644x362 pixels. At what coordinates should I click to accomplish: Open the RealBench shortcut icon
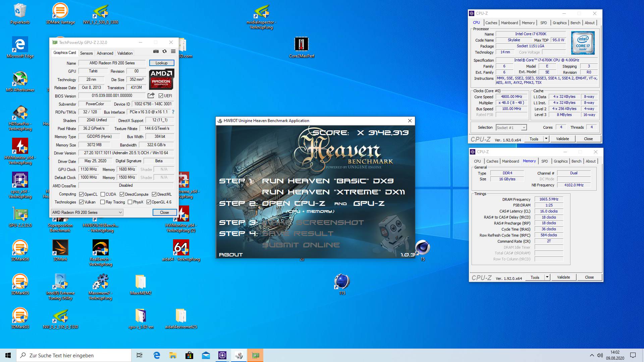click(101, 253)
